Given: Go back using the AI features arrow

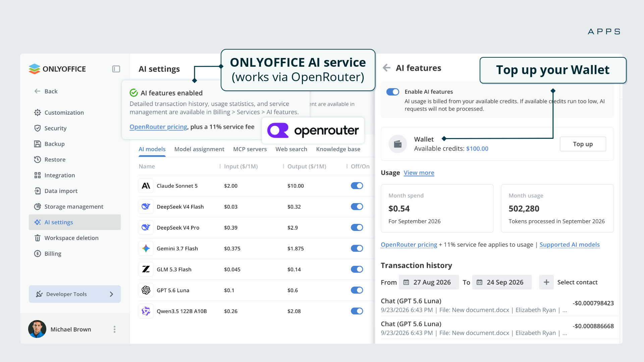Looking at the screenshot, I should point(387,68).
